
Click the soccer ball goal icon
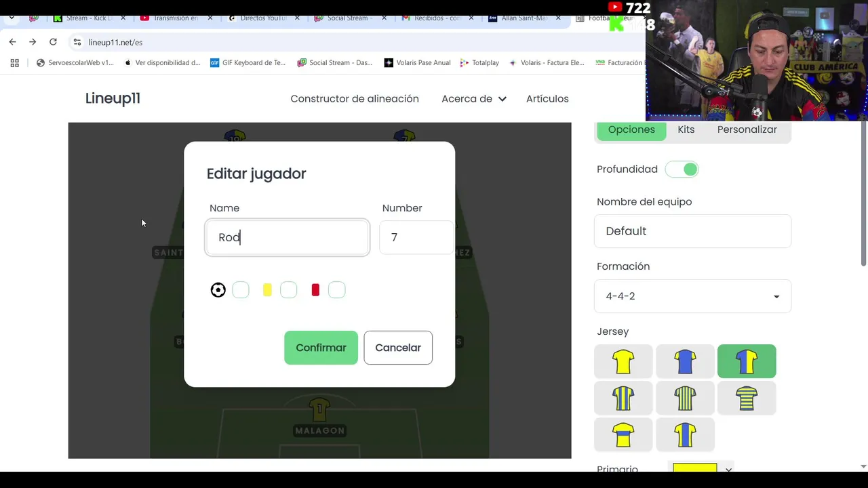218,290
